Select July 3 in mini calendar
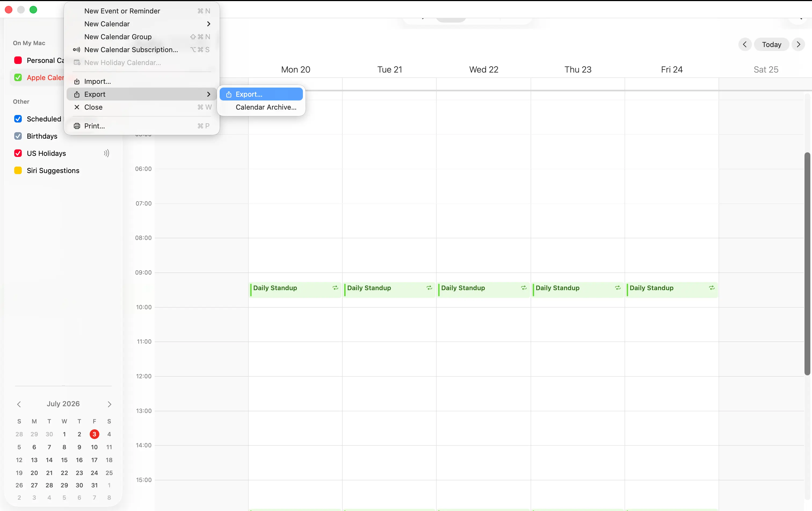Screen dimensions: 812x511 click(x=95, y=434)
